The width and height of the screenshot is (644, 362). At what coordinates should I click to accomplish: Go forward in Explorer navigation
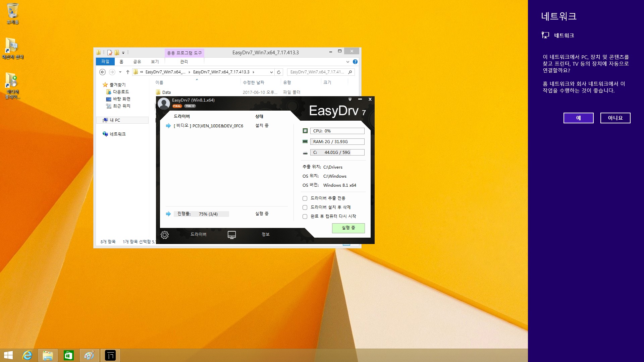[x=112, y=72]
